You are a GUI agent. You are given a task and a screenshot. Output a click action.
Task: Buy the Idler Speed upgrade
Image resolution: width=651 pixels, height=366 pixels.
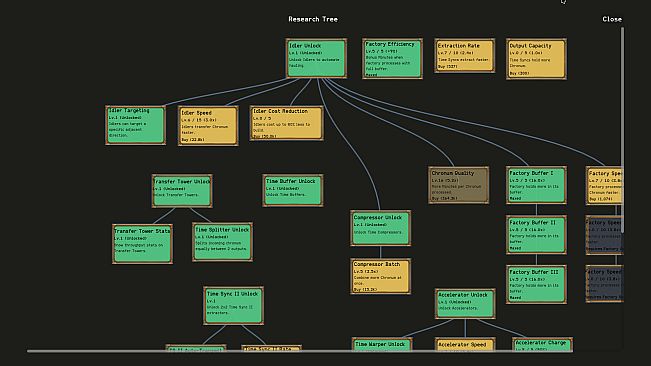click(208, 126)
